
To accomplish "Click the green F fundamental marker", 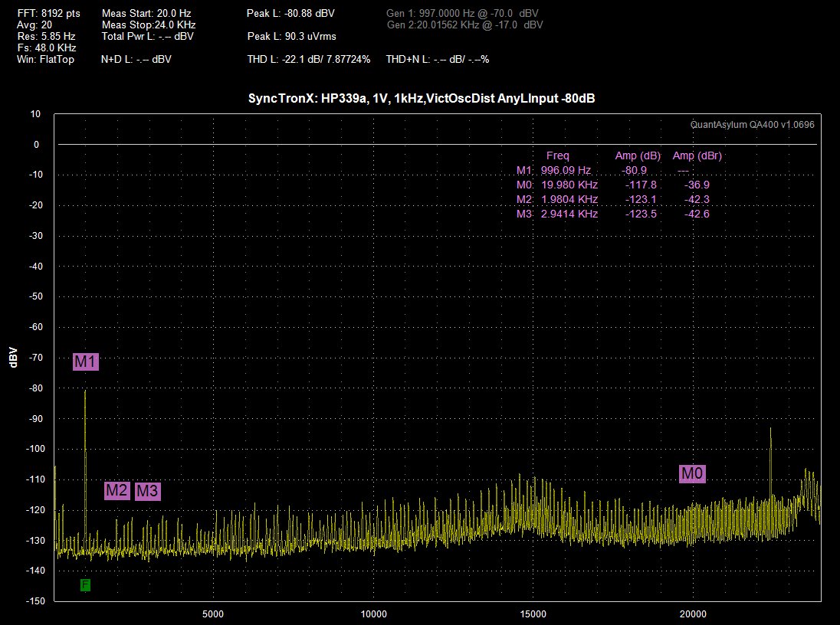I will pos(85,585).
